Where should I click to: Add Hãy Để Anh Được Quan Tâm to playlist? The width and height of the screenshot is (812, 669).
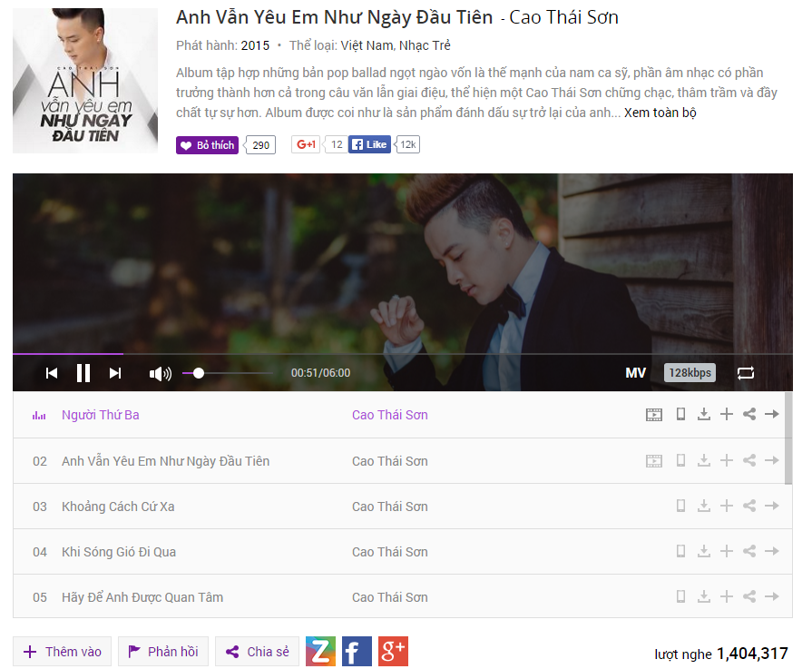click(727, 596)
